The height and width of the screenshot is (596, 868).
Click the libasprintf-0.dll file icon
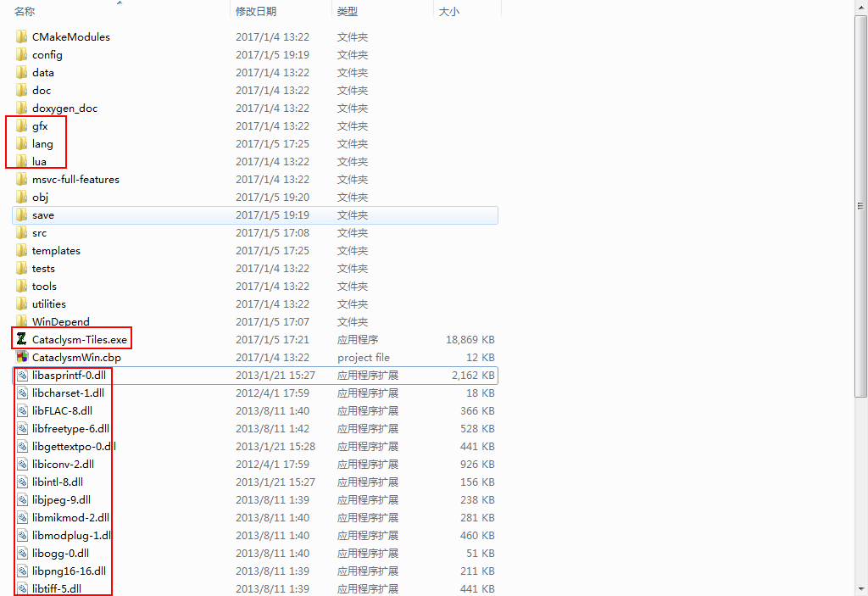tap(21, 375)
